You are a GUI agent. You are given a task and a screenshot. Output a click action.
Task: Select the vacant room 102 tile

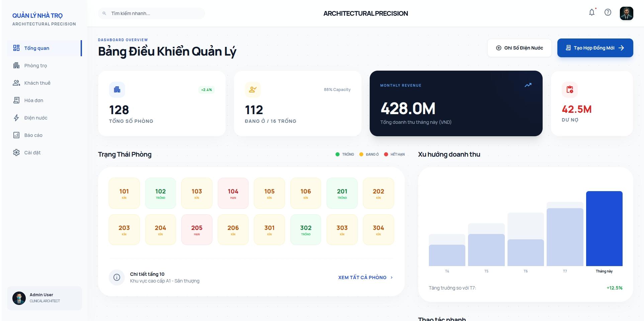pyautogui.click(x=160, y=193)
